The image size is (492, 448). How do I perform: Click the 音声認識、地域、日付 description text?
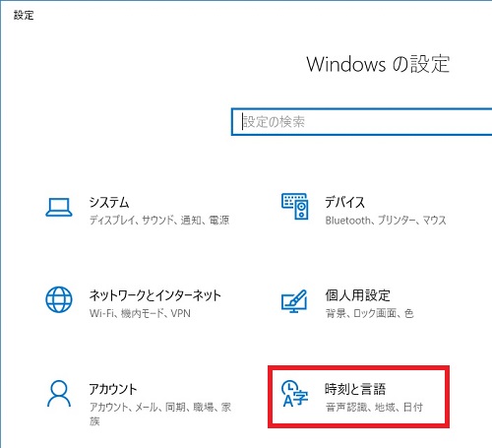coord(374,408)
